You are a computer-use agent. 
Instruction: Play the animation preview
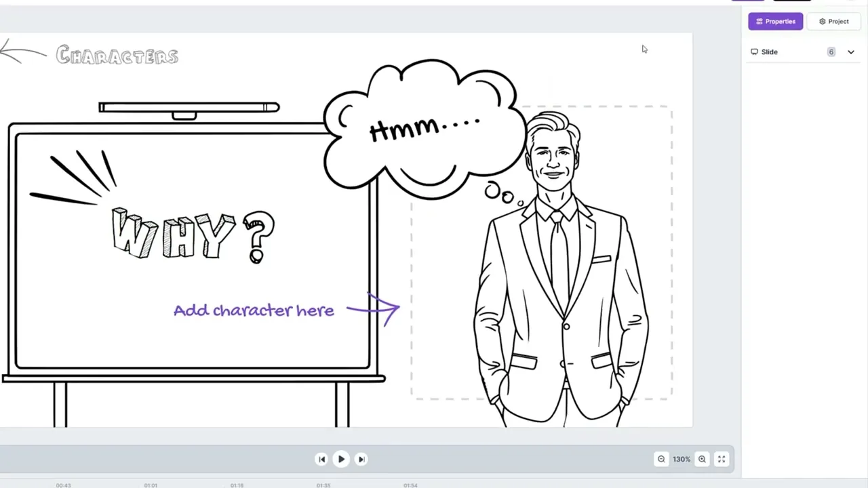341,459
